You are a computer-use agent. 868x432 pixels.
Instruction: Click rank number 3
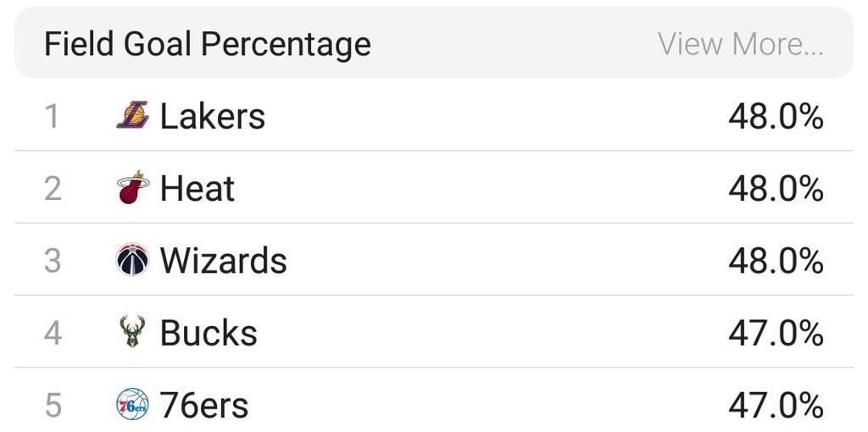click(53, 261)
